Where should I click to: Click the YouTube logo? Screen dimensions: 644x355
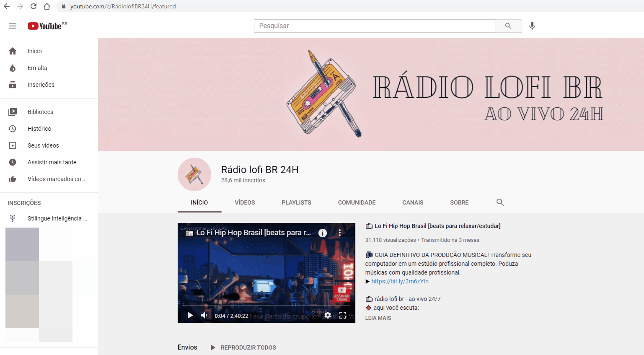pos(45,26)
